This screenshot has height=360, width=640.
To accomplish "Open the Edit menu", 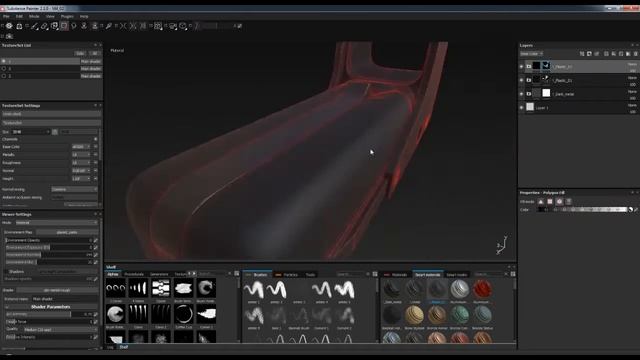I will 19,16.
